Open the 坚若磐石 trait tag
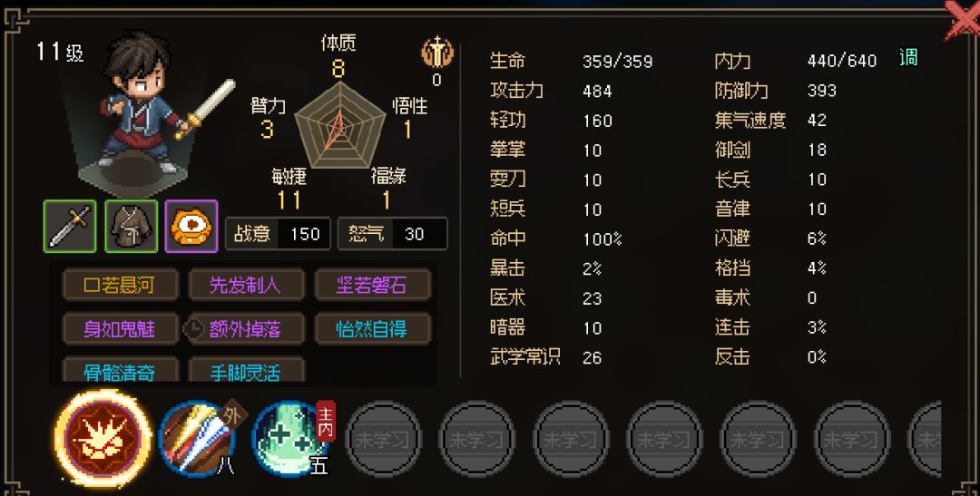 373,286
